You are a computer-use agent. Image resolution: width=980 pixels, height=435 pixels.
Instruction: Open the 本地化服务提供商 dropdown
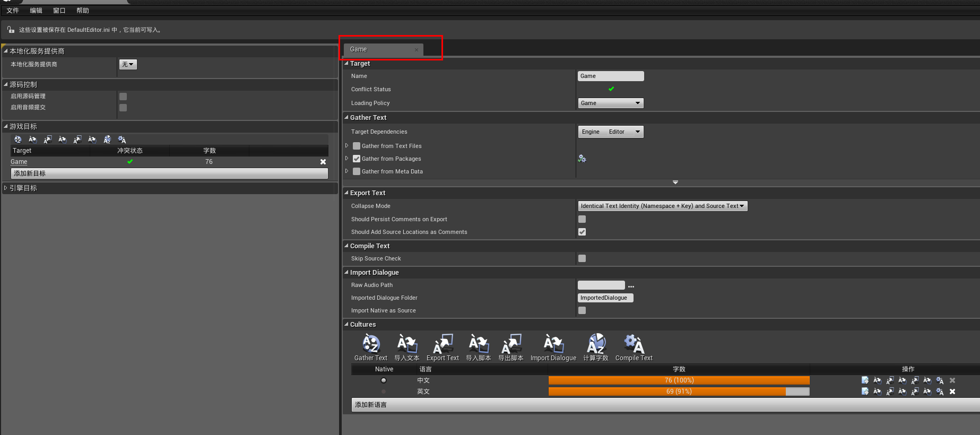(x=128, y=64)
